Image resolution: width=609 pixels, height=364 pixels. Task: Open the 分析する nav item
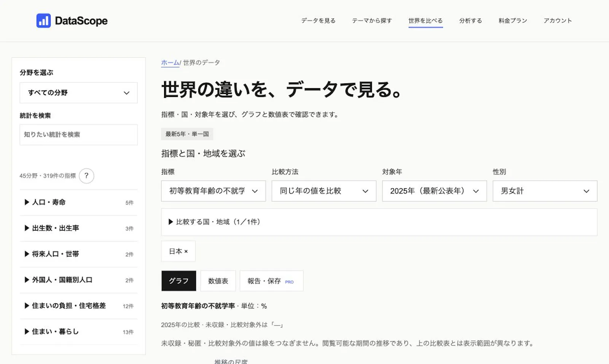click(470, 21)
